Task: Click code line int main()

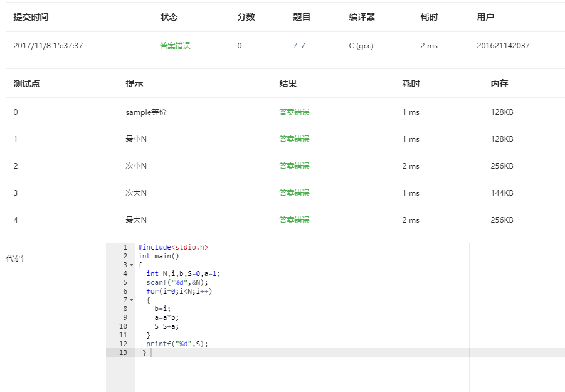Action: click(x=159, y=256)
